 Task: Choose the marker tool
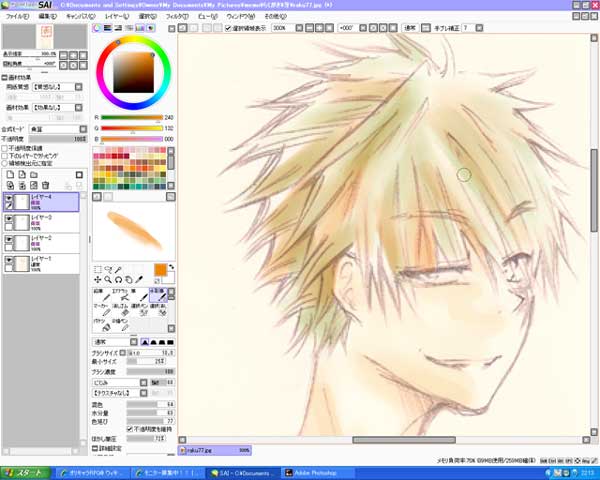pyautogui.click(x=102, y=310)
